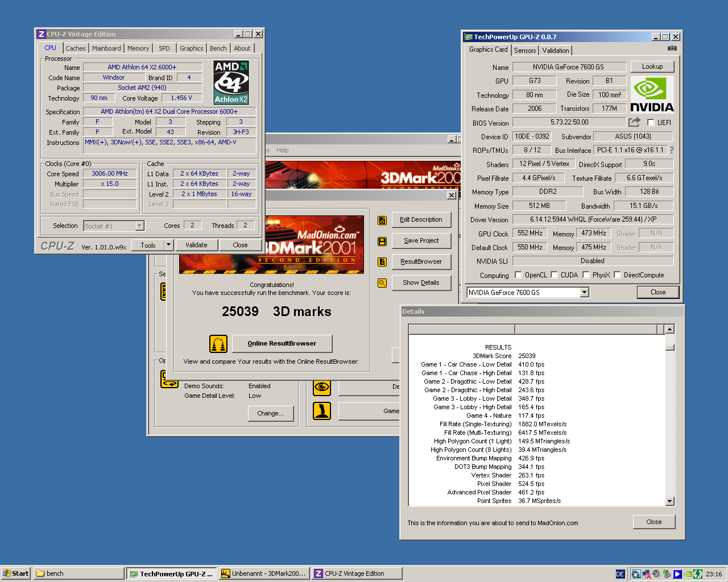Click the Show Details magnifier icon
Screen dimensions: 728x582
382,283
